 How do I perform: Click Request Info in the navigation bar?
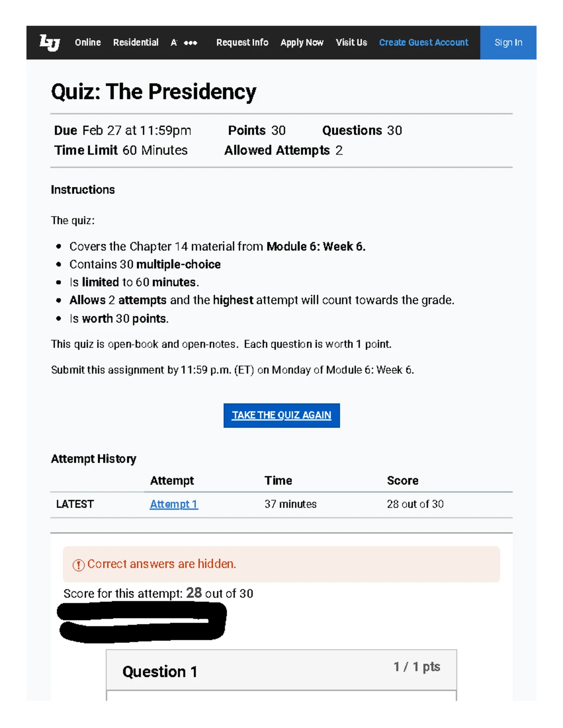click(x=242, y=43)
